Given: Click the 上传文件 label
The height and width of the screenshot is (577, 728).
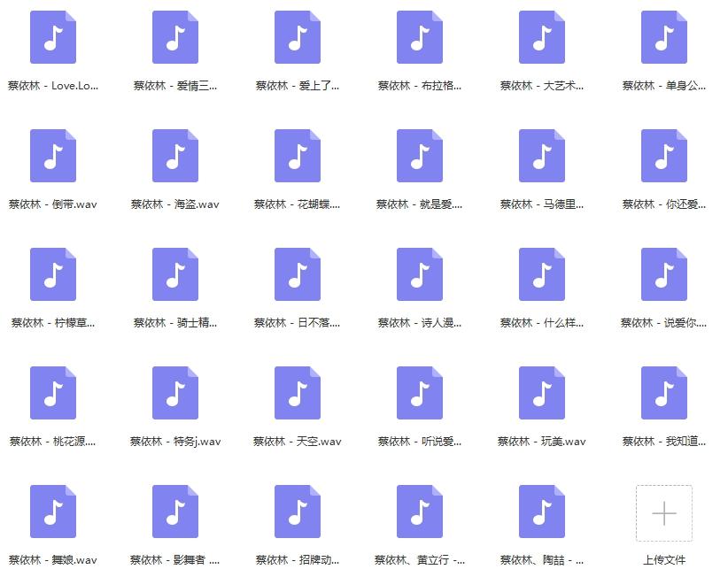Looking at the screenshot, I should click(664, 560).
